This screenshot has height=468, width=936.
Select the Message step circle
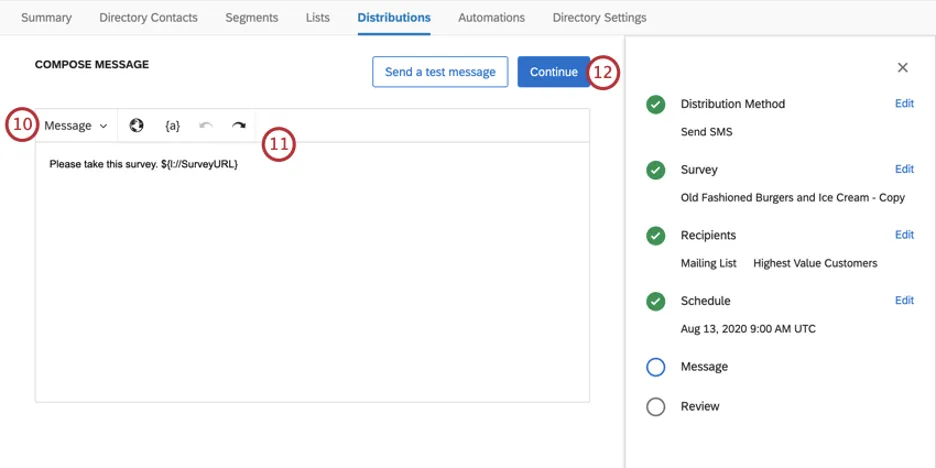(x=655, y=367)
